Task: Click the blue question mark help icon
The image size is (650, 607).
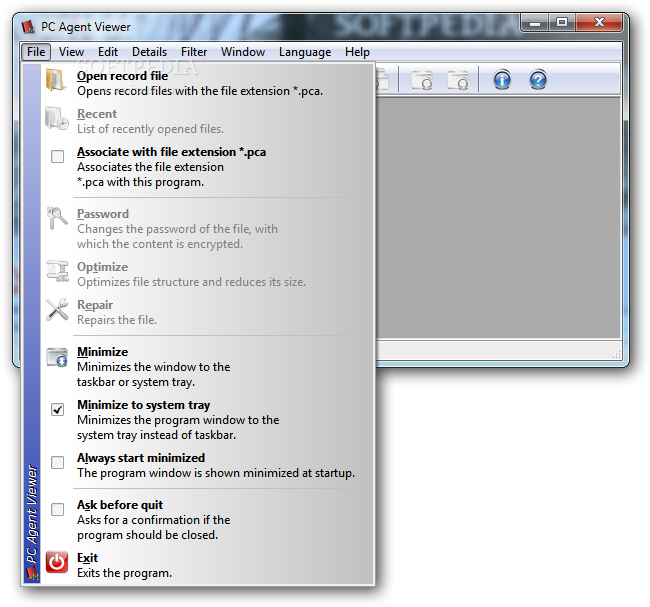Action: [538, 80]
